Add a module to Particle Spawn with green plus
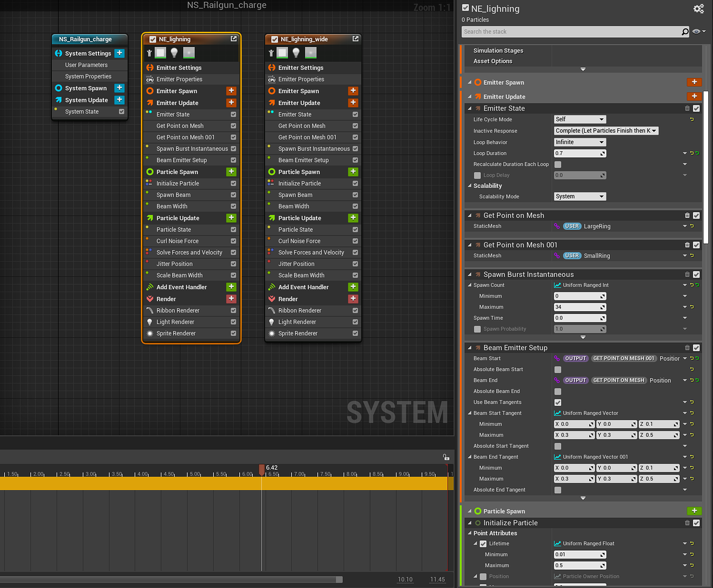This screenshot has height=588, width=713. tap(694, 511)
